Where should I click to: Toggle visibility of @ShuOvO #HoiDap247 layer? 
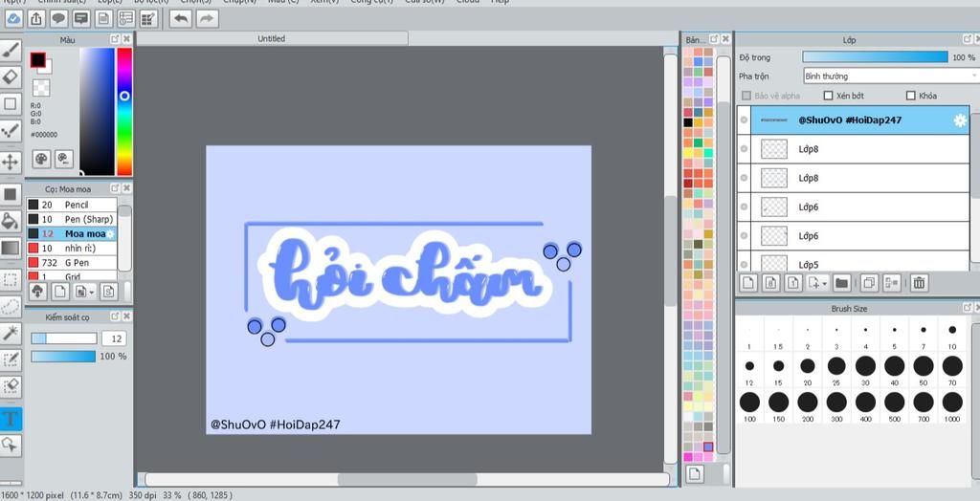click(744, 120)
